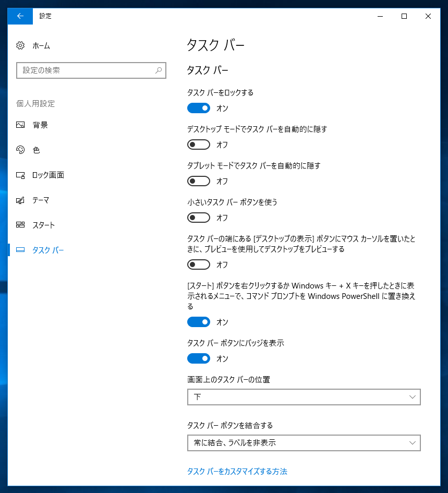Enable 小さいタスク バー ボタンを使う switch
Image resolution: width=448 pixels, height=493 pixels.
click(x=199, y=218)
